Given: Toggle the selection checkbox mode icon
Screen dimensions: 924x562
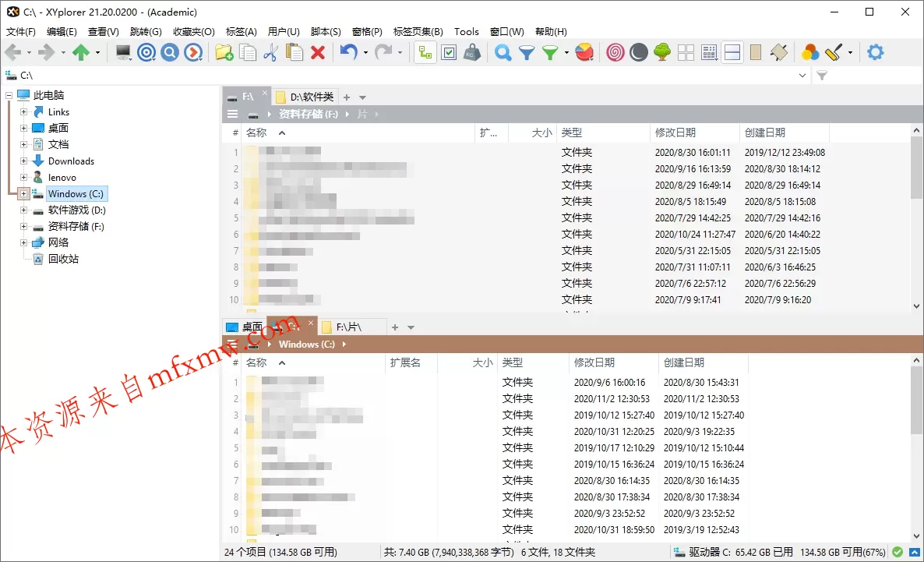Looking at the screenshot, I should point(449,52).
